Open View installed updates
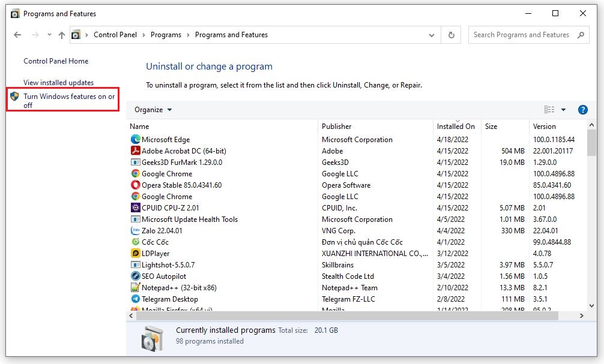Image resolution: width=604 pixels, height=364 pixels. point(58,82)
